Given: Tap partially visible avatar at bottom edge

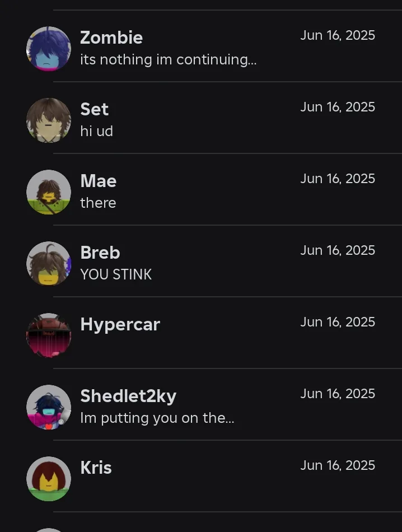Looking at the screenshot, I should [49, 530].
